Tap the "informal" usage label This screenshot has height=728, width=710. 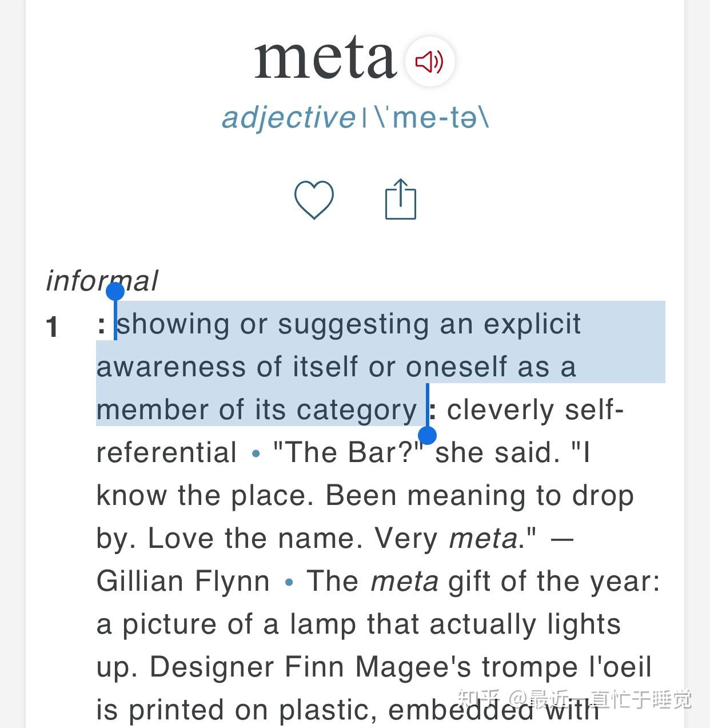[102, 281]
